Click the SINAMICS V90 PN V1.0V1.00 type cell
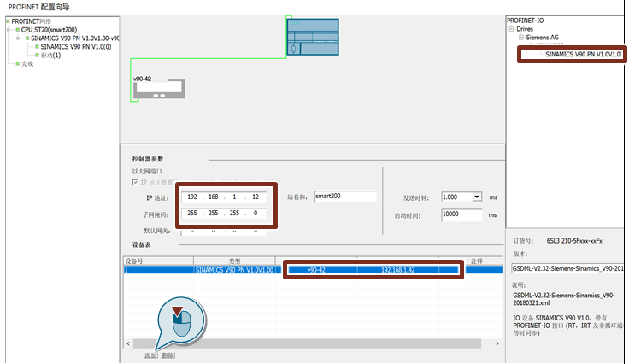This screenshot has width=629, height=364. point(235,270)
